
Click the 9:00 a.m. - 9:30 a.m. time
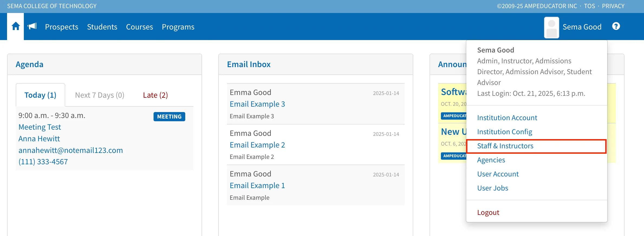(52, 116)
